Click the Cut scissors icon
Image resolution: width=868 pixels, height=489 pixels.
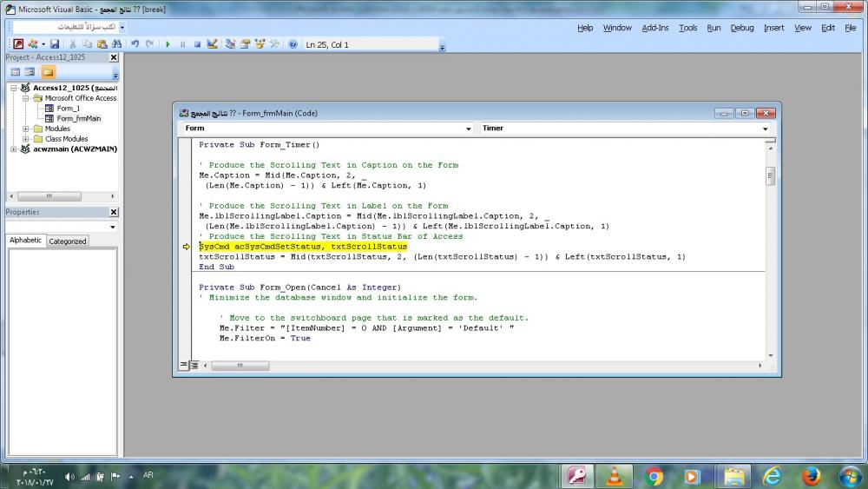click(73, 43)
